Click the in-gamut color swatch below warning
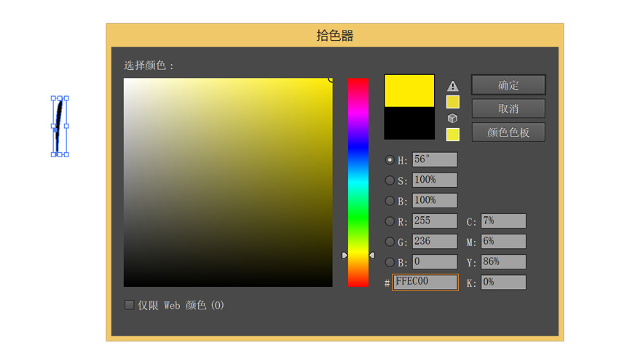The height and width of the screenshot is (364, 619). click(x=452, y=102)
